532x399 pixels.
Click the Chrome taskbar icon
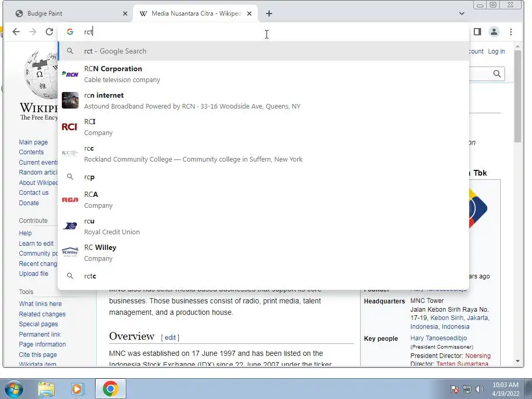click(x=110, y=389)
